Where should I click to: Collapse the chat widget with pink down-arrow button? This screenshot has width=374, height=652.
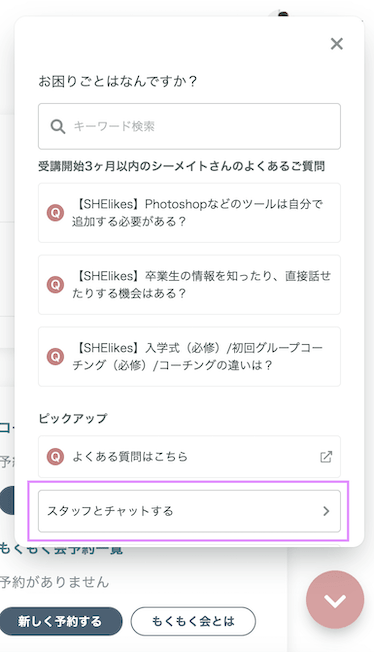(335, 600)
